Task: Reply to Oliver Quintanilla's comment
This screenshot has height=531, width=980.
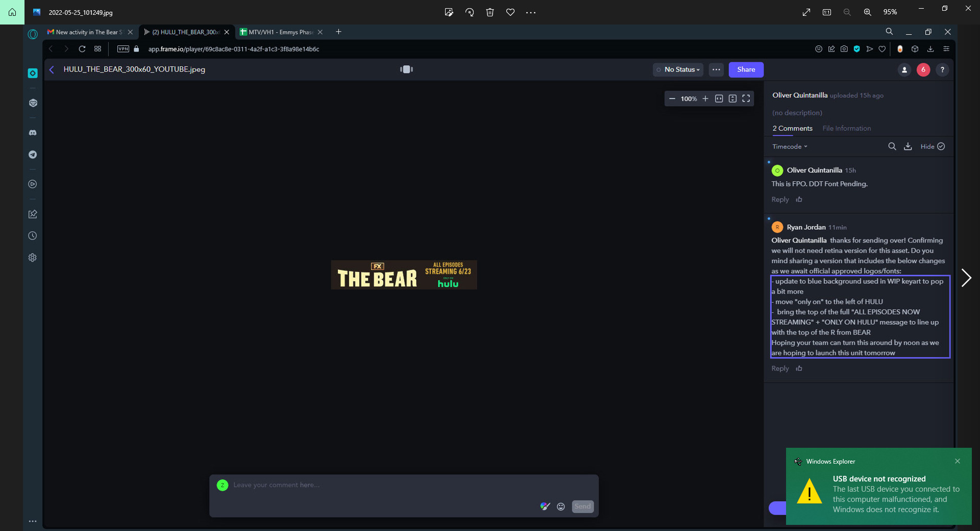Action: click(x=780, y=200)
